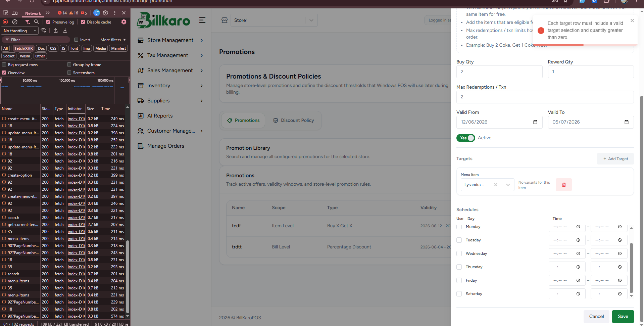Open Network settings gear beside Disable cache
The image size is (644, 326).
tap(124, 22)
